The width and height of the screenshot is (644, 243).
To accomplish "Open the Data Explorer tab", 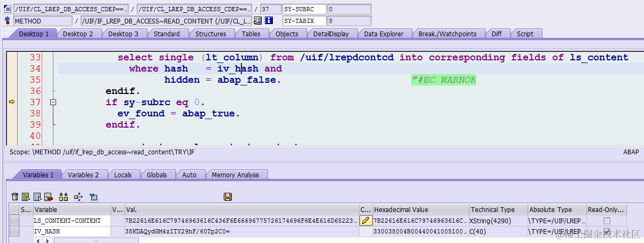I will click(383, 34).
